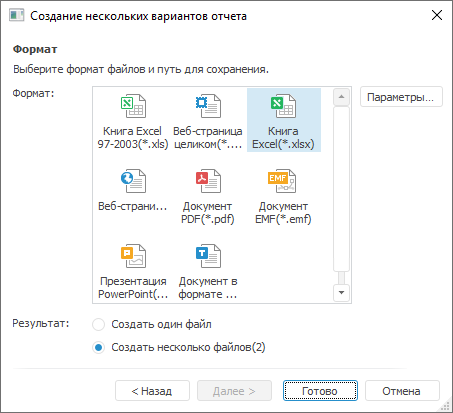Select the PowerPoint presentation format icon
Viewport: 453px width, 413px height.
(133, 256)
